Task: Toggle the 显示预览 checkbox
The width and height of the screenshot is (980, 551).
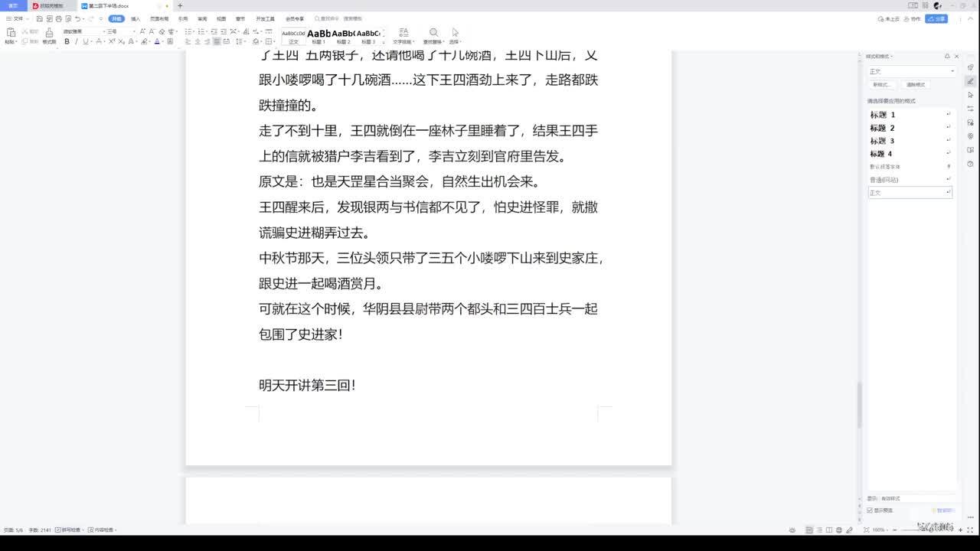Action: [x=870, y=510]
